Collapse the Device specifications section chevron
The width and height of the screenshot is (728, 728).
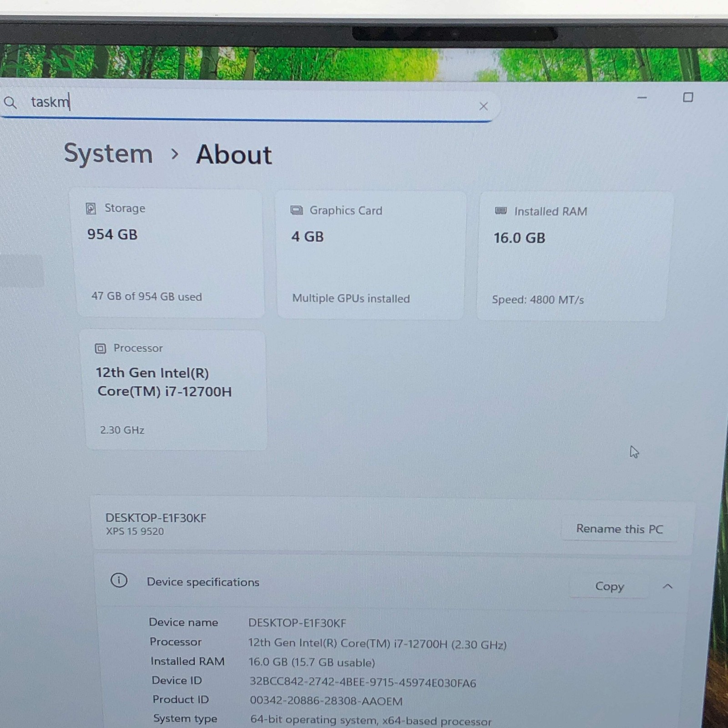(x=667, y=586)
